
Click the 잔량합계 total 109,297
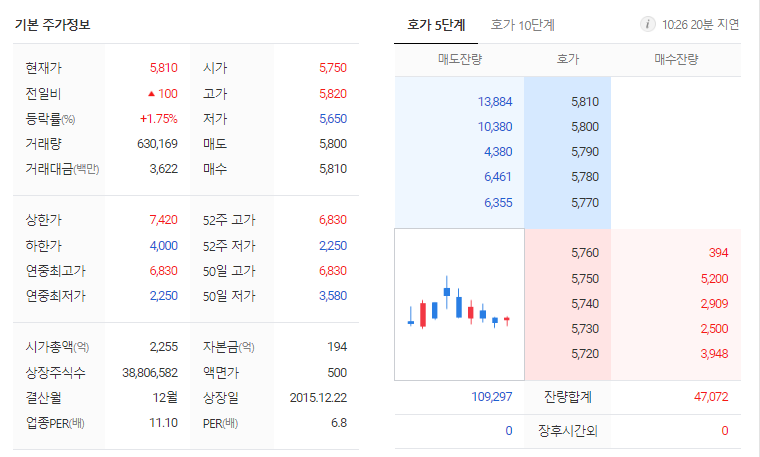click(491, 396)
